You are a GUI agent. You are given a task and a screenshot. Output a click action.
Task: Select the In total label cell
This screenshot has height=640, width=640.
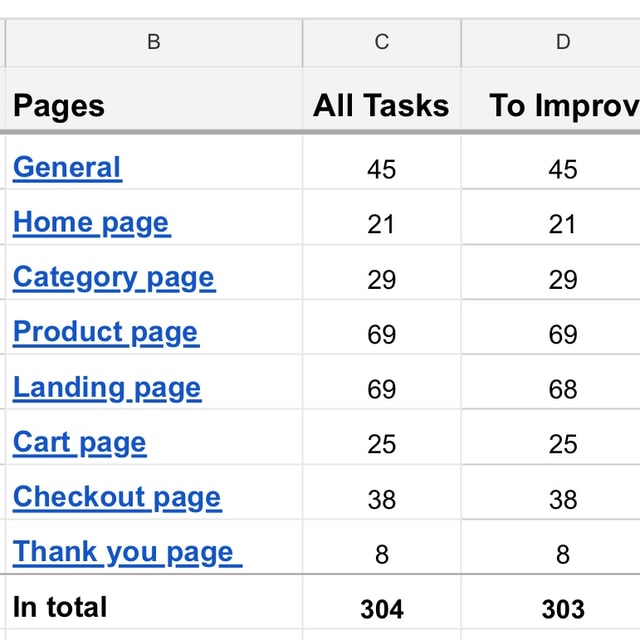(x=153, y=607)
